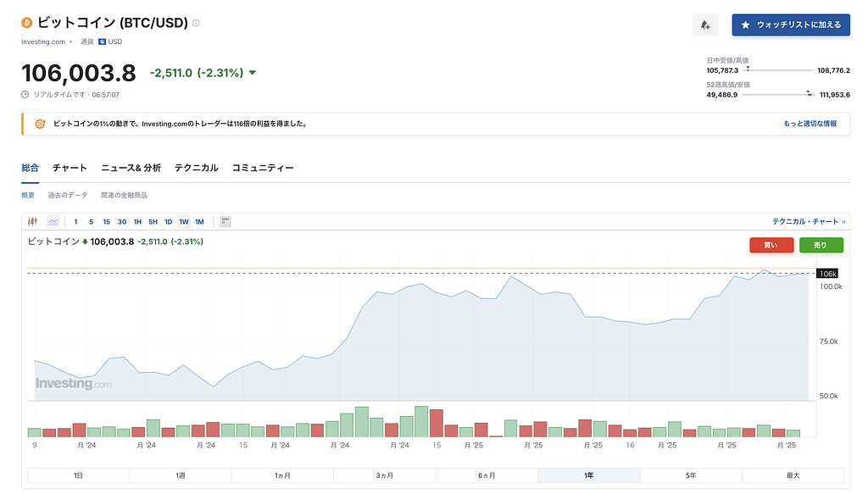The image size is (868, 494).
Task: Select the area chart type icon
Action: (x=53, y=222)
